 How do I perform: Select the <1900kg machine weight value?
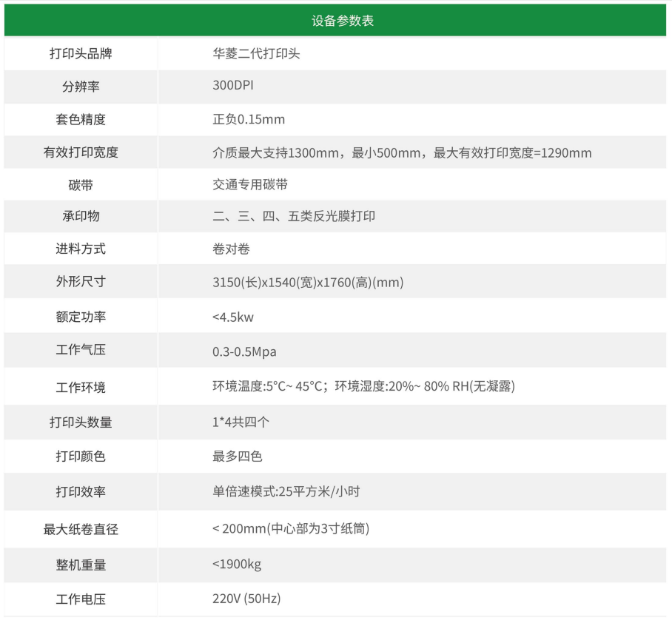237,565
